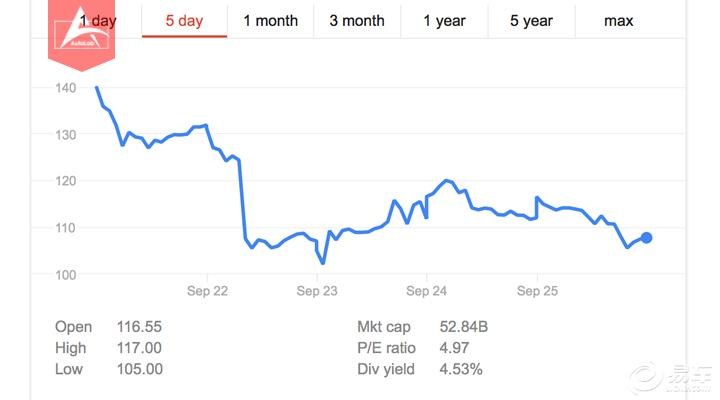720x400 pixels.
Task: Select the Sep 25 axis label
Action: click(537, 292)
